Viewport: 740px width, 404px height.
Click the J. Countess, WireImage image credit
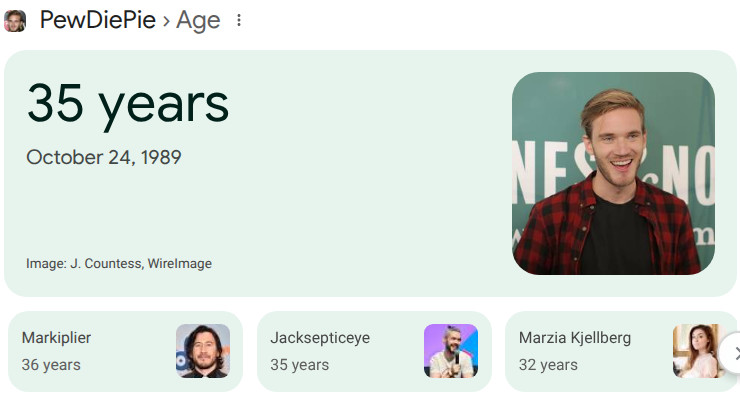[140, 264]
